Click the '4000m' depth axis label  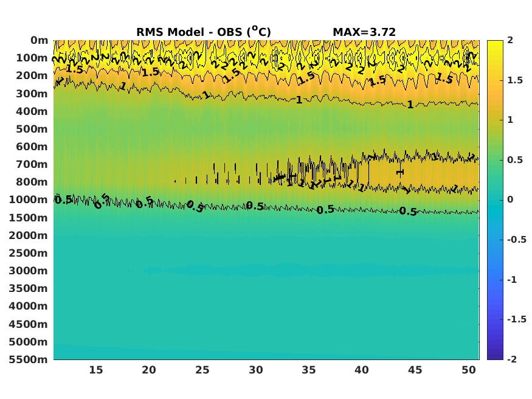pyautogui.click(x=29, y=306)
